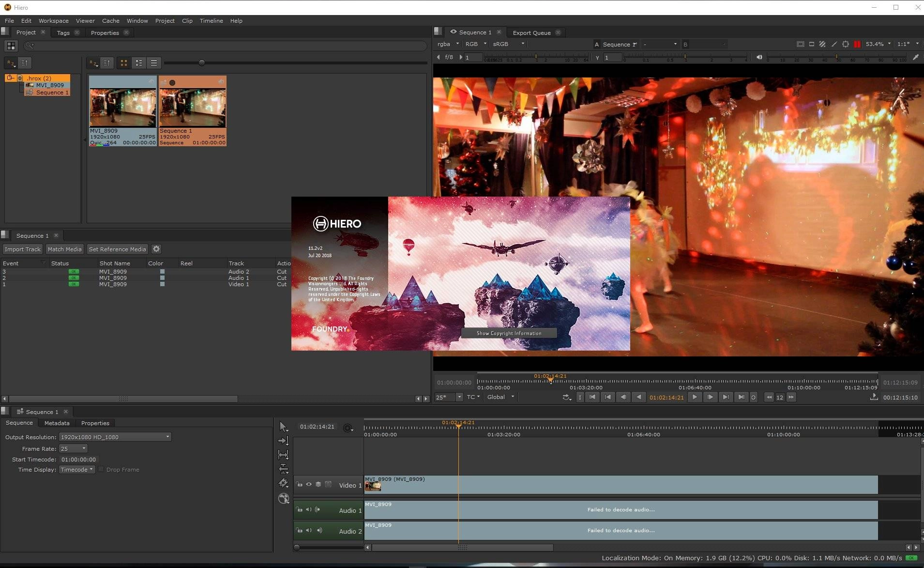Toggle lock on Audio 1 track
Image resolution: width=924 pixels, height=568 pixels.
pos(299,509)
